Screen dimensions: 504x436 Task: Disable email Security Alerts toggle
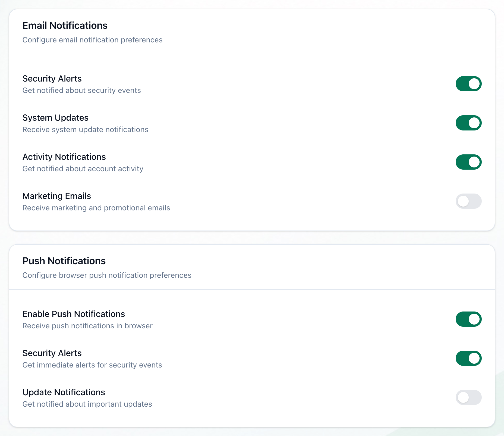(x=468, y=84)
